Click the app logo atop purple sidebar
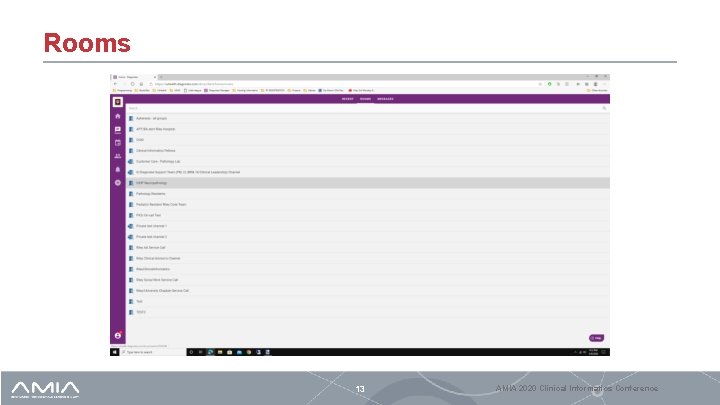This screenshot has height=405, width=720. 118,102
